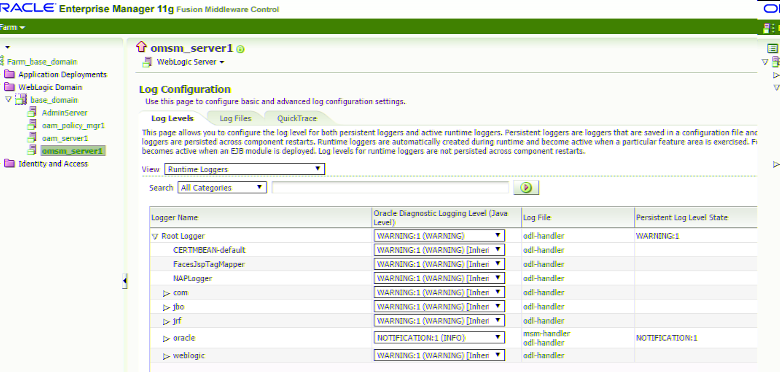The image size is (780, 372).
Task: Click the WebLogic Domain folder icon
Action: click(9, 87)
